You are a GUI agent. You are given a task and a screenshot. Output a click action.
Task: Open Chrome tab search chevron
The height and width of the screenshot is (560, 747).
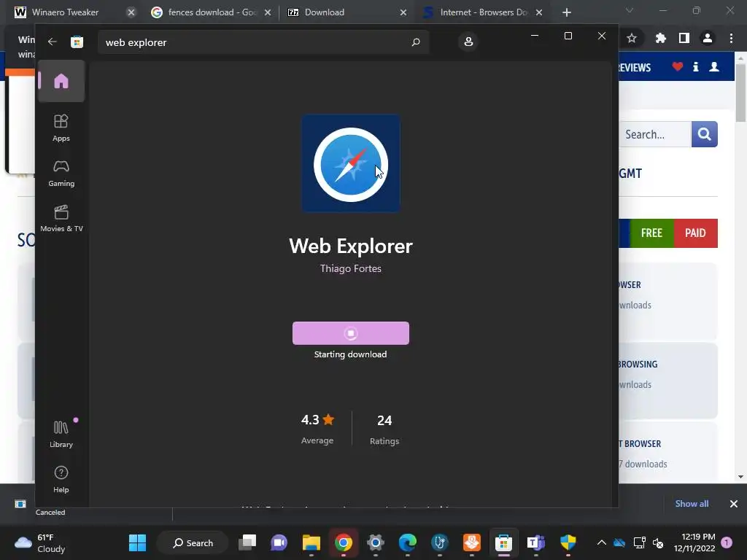click(x=630, y=10)
